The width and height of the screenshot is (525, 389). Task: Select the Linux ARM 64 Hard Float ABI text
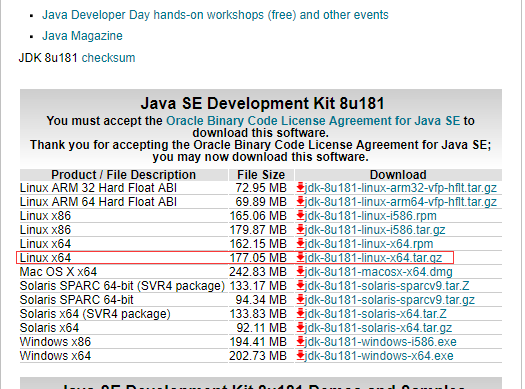tap(98, 202)
